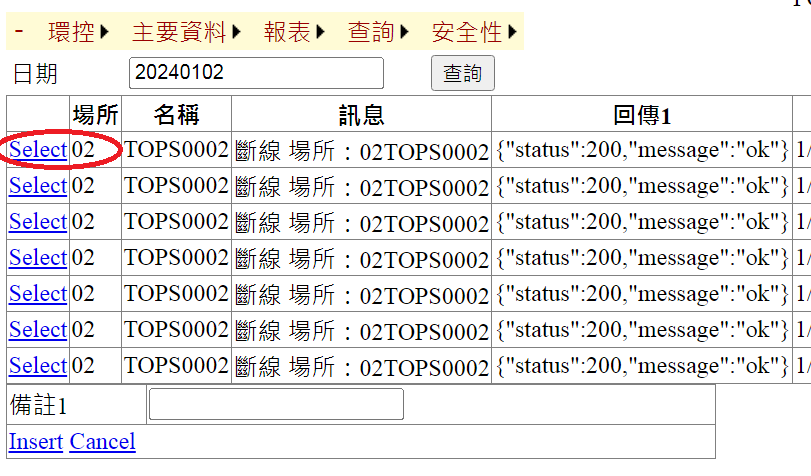Focus the 日期 date input field
The width and height of the screenshot is (811, 476).
[x=256, y=73]
